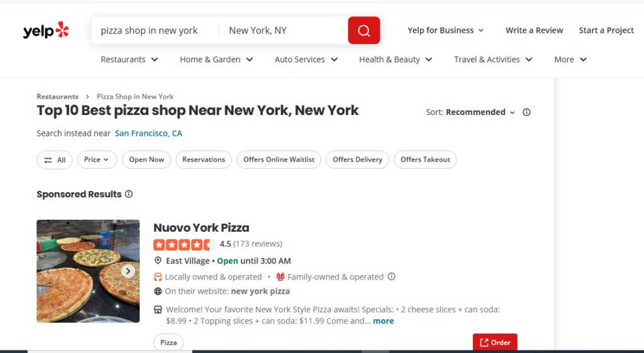Open Nuovo York Pizza listing title

[201, 227]
